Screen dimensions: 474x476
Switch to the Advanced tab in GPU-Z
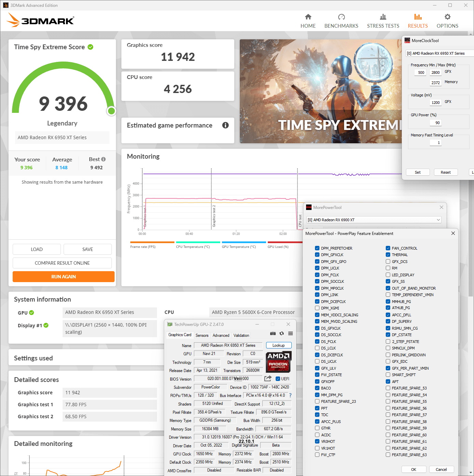221,335
